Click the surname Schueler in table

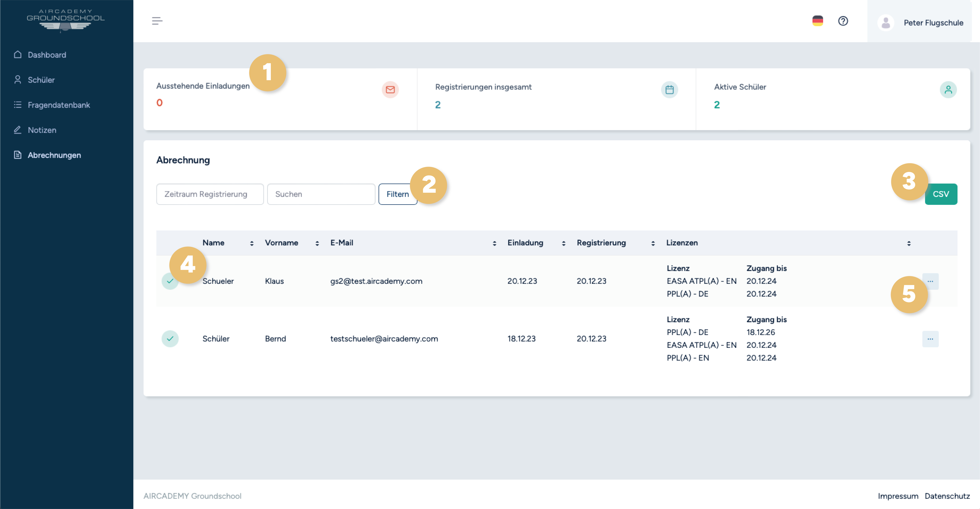218,281
